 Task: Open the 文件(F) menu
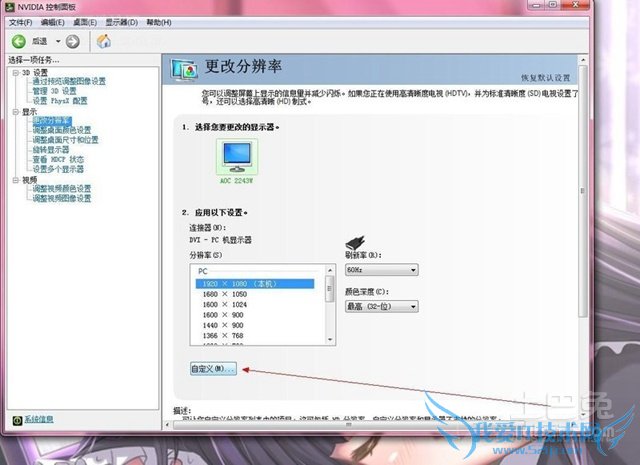click(x=20, y=22)
